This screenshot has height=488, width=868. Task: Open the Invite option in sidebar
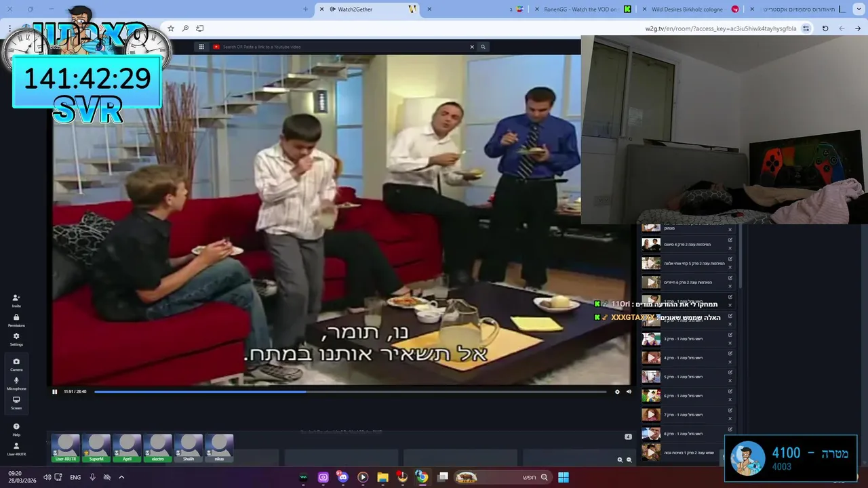point(16,300)
